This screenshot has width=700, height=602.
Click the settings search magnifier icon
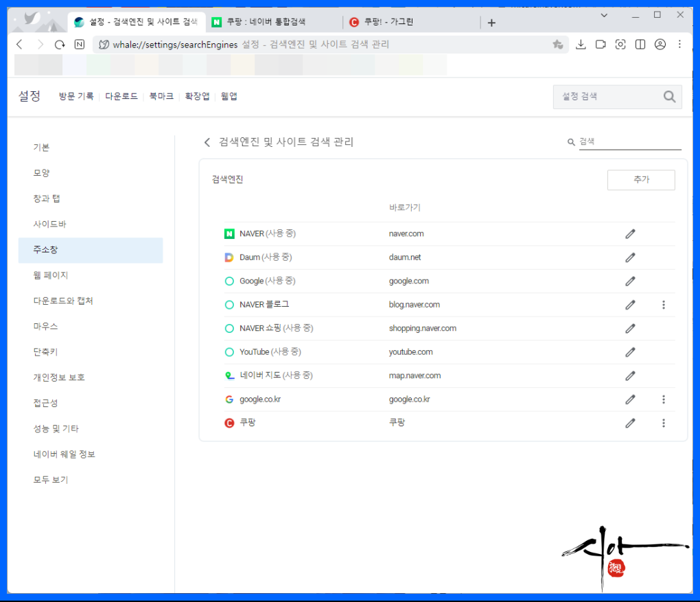click(669, 97)
